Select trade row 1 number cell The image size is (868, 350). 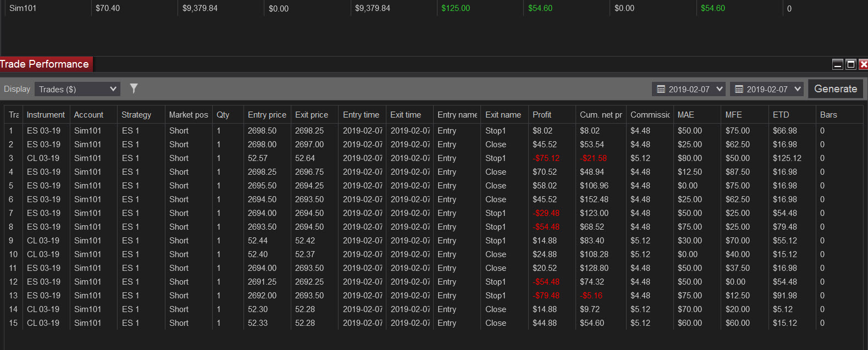(x=11, y=131)
